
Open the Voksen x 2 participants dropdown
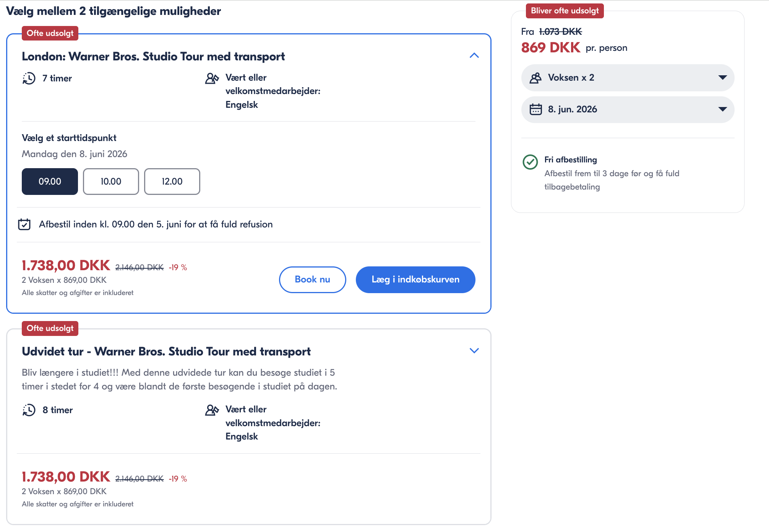[x=627, y=78]
